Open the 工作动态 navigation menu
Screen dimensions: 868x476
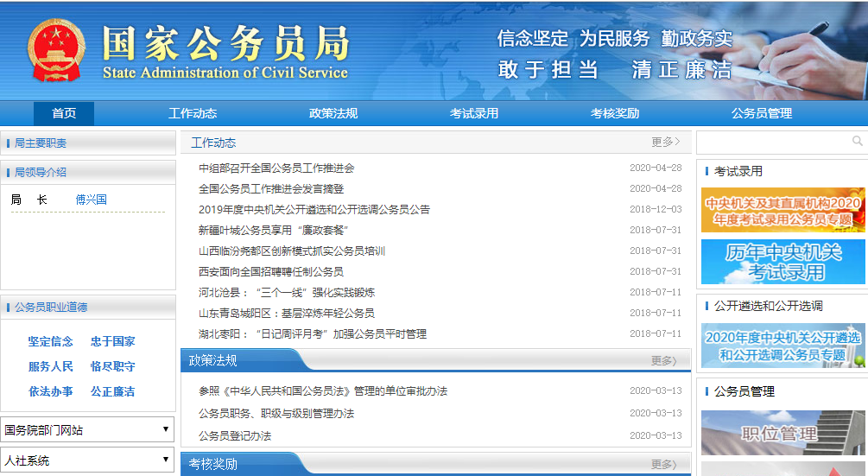click(193, 113)
